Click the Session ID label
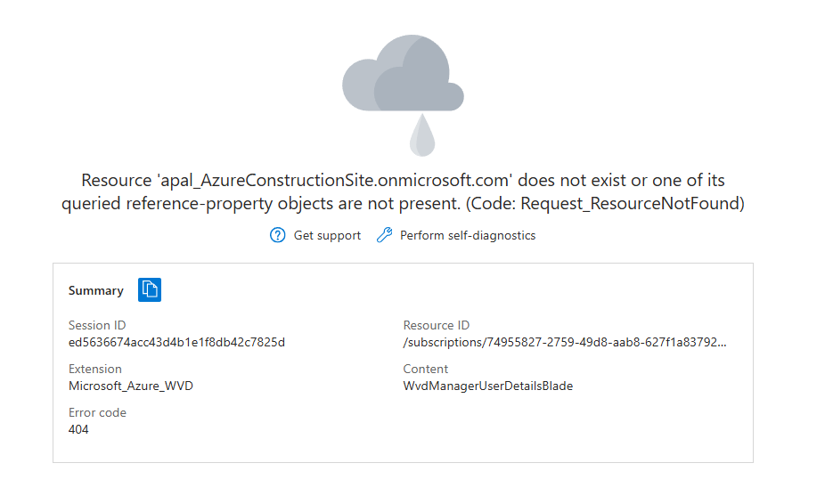Image resolution: width=833 pixels, height=504 pixels. (90, 325)
